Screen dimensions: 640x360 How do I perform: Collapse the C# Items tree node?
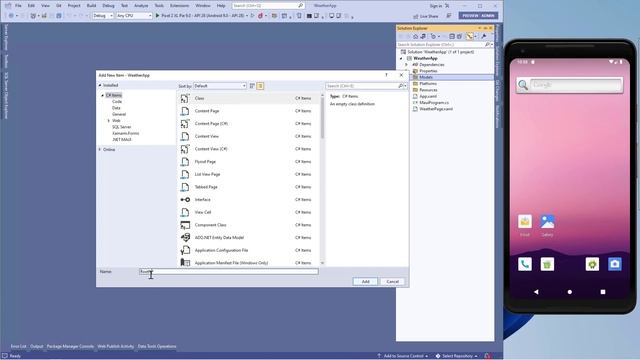pyautogui.click(x=102, y=95)
